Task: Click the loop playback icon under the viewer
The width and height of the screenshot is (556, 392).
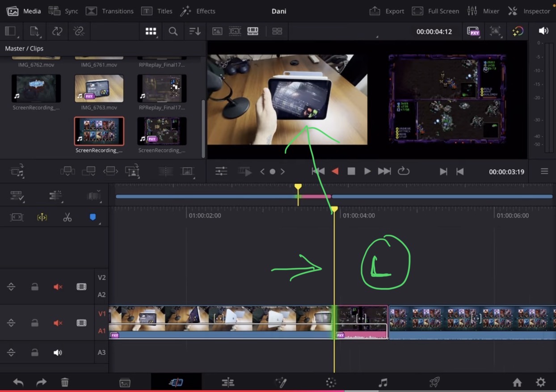Action: coord(404,171)
